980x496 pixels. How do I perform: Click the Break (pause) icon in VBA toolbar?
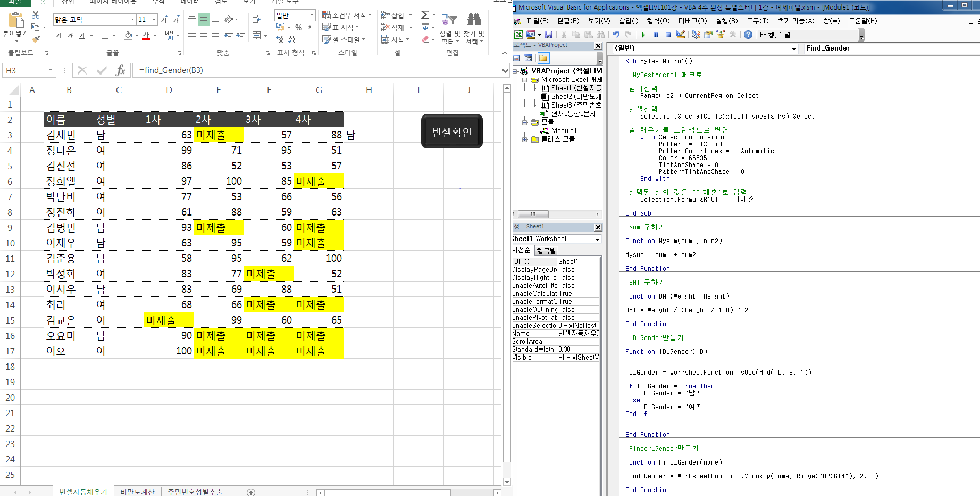[656, 35]
